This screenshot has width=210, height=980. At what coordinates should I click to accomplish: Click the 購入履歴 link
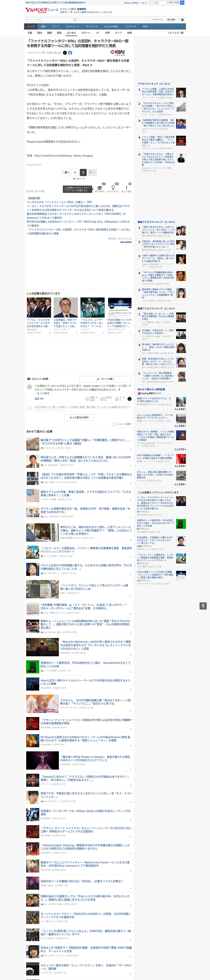tap(171, 19)
